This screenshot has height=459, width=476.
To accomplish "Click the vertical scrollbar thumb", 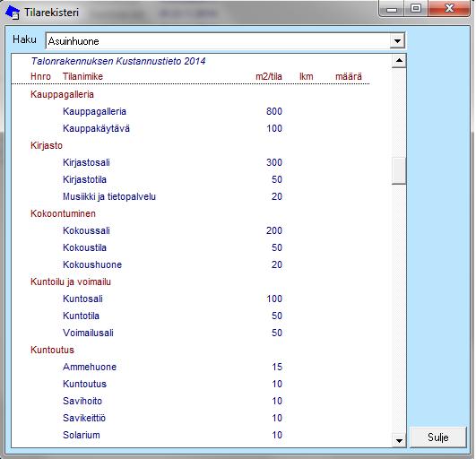I will click(x=399, y=170).
